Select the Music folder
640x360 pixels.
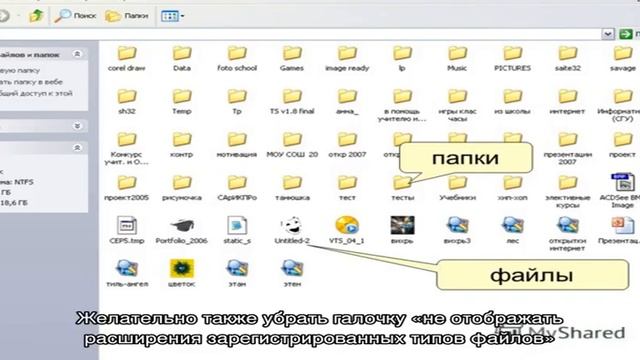point(457,59)
